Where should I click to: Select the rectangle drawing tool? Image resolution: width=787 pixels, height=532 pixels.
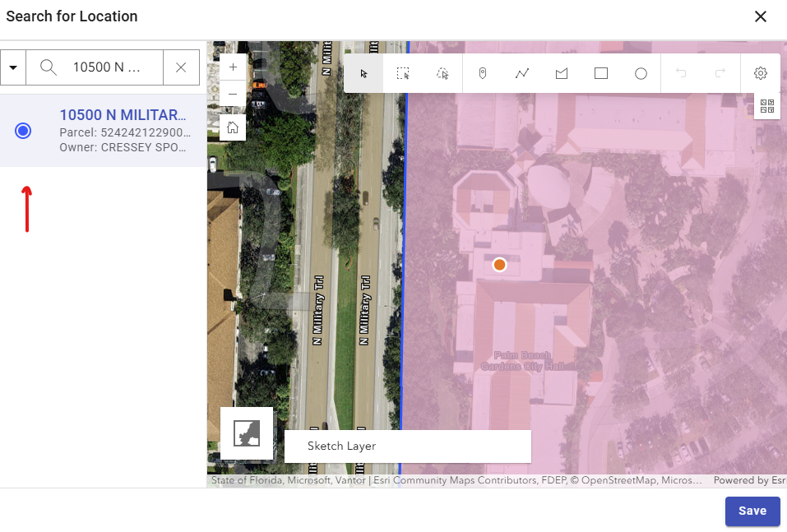pos(601,73)
